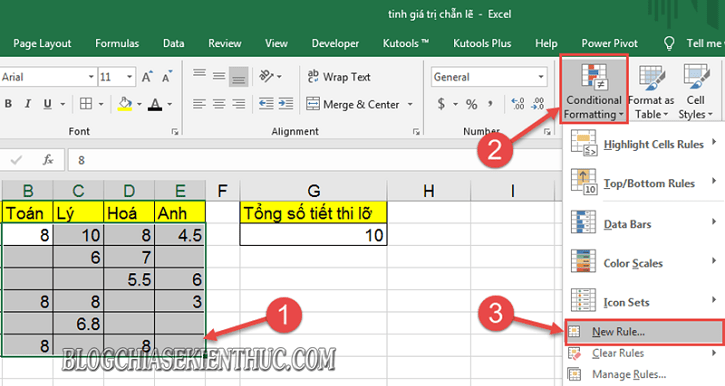Decrease decimal places
Screen dimensions: 725x386
click(538, 104)
